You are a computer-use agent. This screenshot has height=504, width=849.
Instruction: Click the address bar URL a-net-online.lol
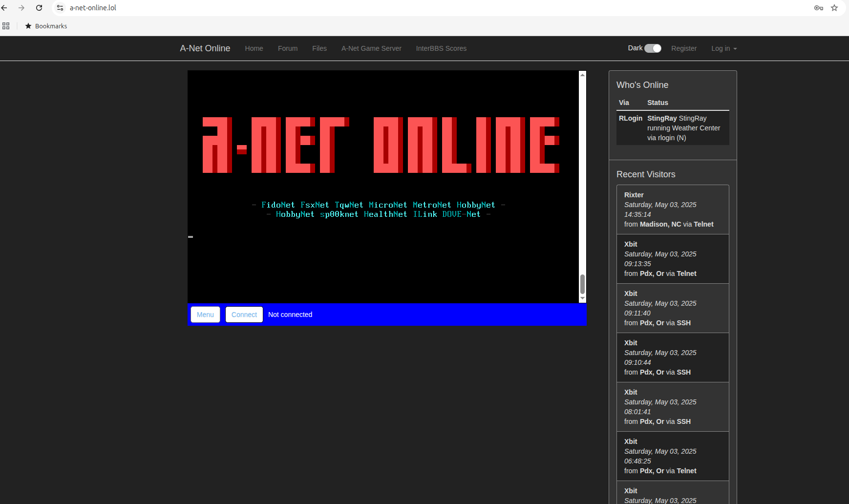(x=93, y=8)
